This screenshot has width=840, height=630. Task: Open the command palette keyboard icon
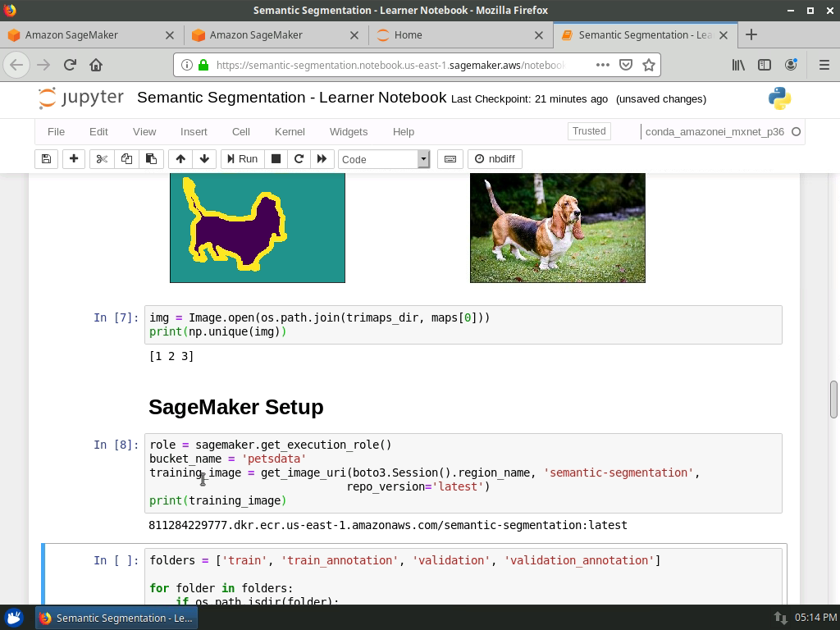450,159
